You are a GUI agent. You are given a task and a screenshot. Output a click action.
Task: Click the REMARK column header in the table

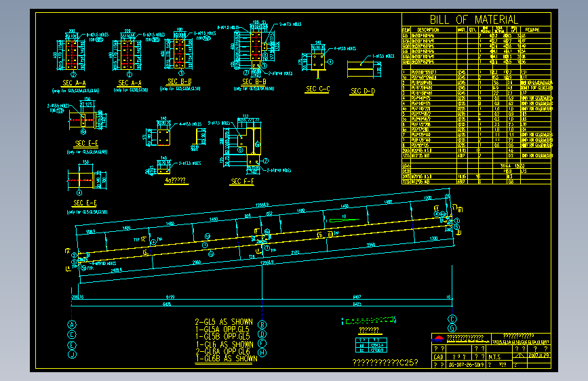532,30
